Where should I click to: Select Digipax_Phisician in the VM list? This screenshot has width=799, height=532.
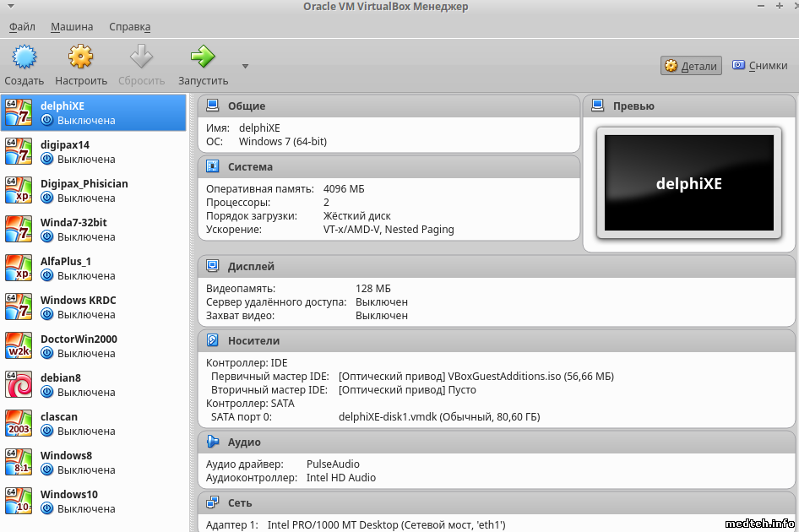click(84, 184)
